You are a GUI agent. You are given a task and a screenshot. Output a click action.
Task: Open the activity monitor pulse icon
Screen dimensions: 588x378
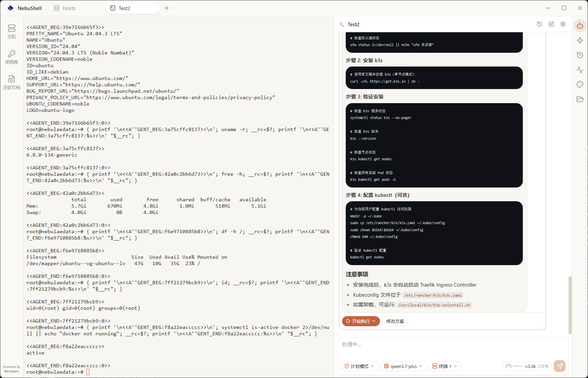coord(580,70)
